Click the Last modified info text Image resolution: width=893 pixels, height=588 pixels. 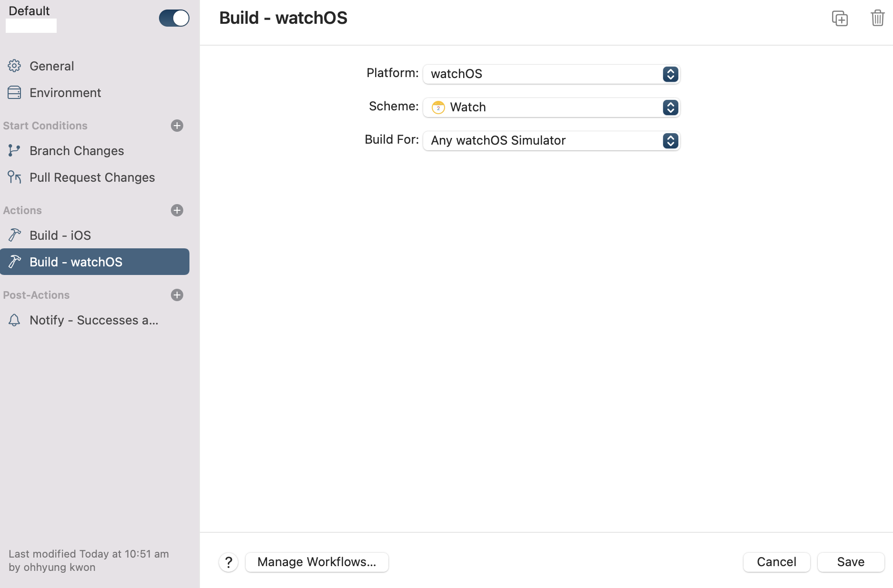(89, 560)
